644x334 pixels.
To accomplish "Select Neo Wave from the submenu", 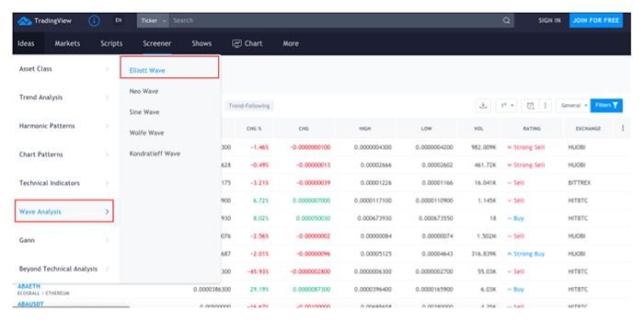I will click(144, 91).
